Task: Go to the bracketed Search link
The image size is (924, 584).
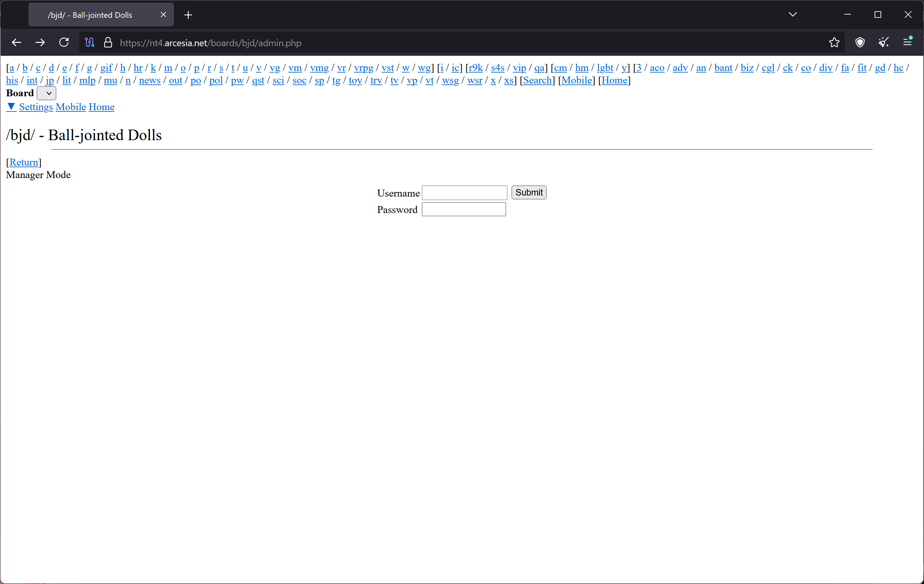Action: point(537,80)
